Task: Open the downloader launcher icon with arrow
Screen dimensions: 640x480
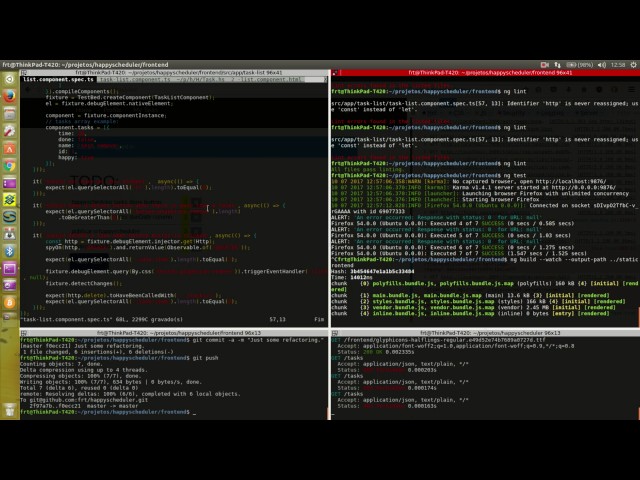Action: pos(9,234)
